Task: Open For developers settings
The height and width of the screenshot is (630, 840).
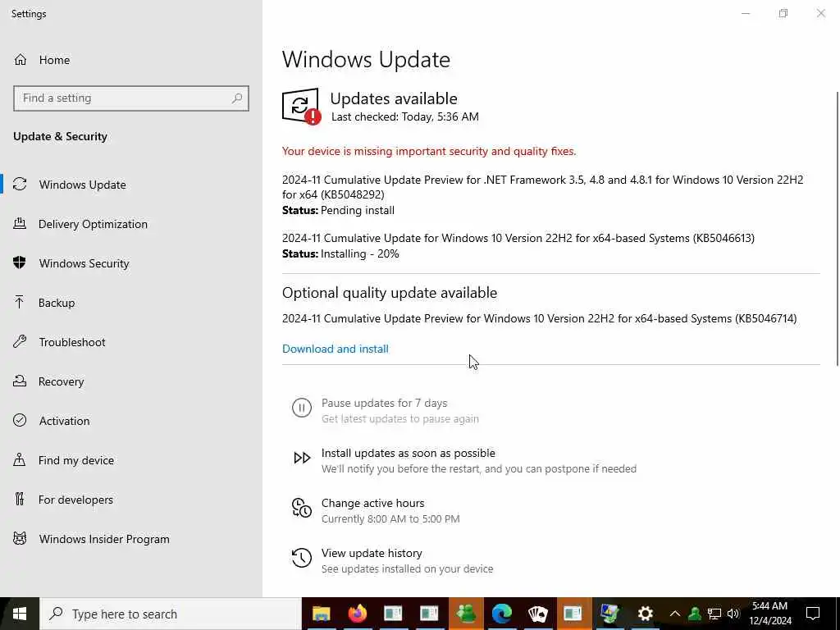Action: click(x=75, y=500)
